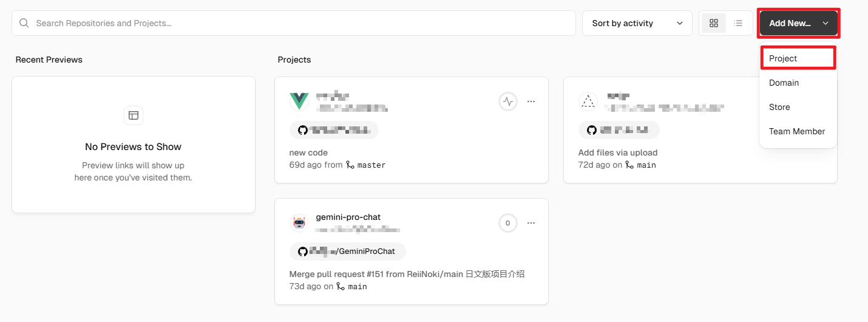
Task: Choose Domain in the dropdown menu
Action: [784, 83]
